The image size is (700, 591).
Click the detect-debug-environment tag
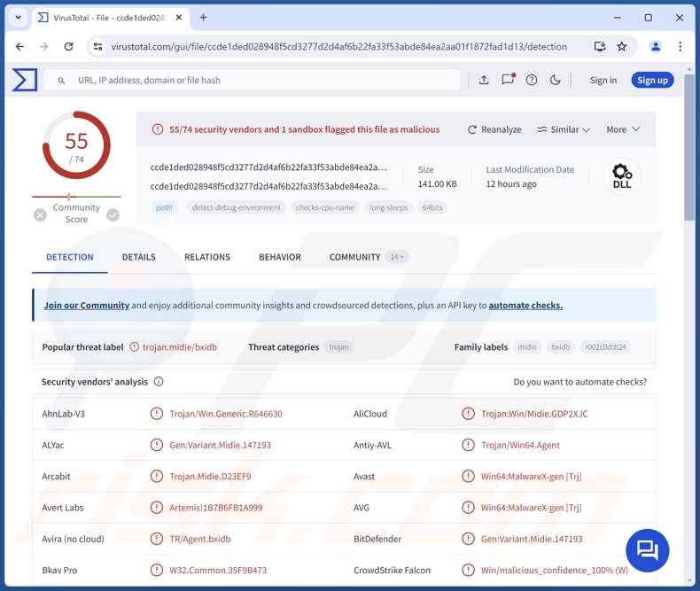click(x=237, y=207)
